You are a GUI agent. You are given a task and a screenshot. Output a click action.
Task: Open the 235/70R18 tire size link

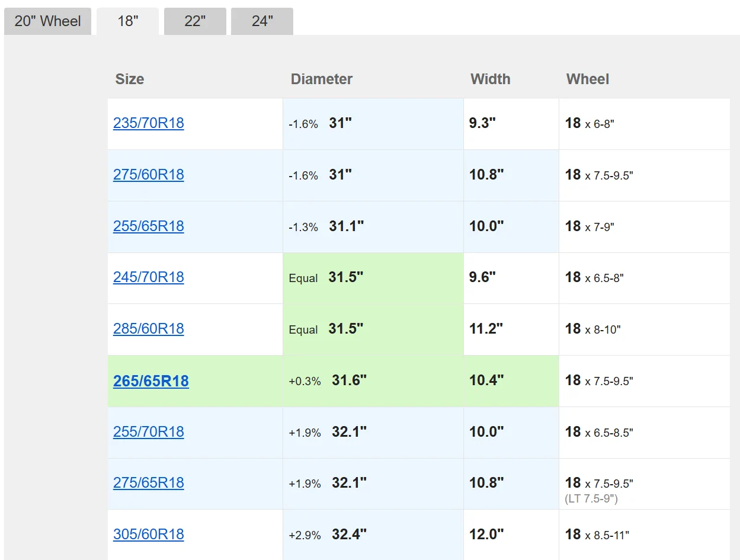(x=148, y=123)
